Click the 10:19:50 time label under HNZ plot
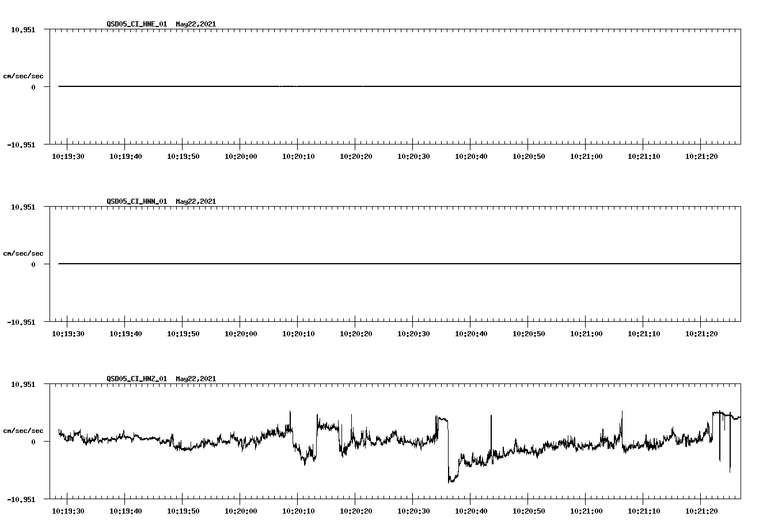The width and height of the screenshot is (782, 532). tap(183, 511)
